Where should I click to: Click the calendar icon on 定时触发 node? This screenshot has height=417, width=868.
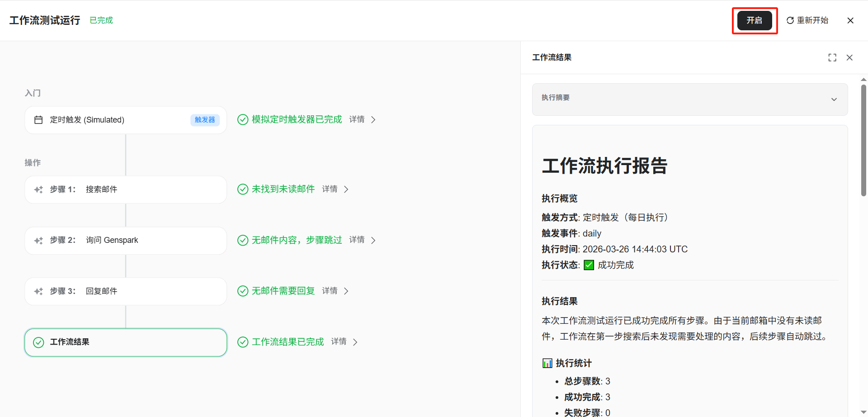[38, 120]
